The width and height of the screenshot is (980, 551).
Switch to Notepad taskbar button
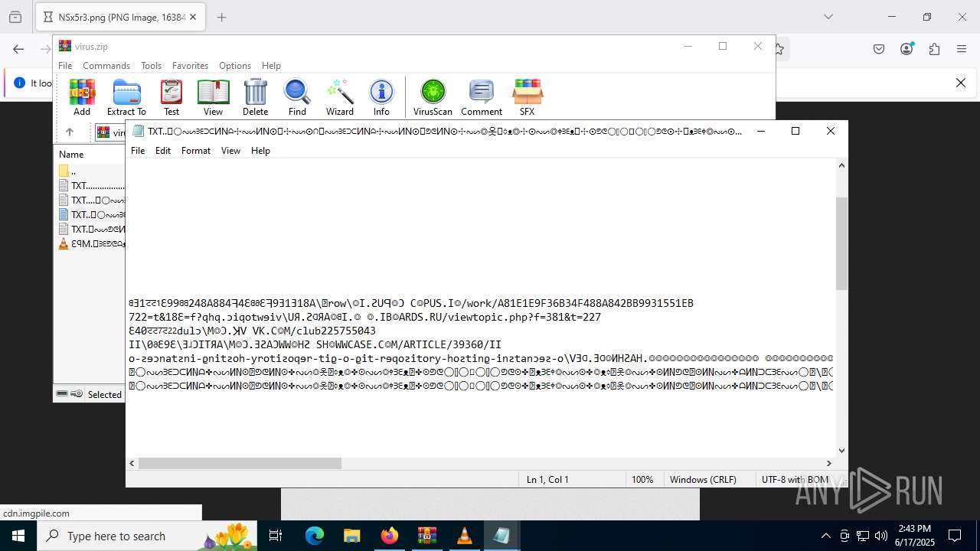pyautogui.click(x=501, y=536)
